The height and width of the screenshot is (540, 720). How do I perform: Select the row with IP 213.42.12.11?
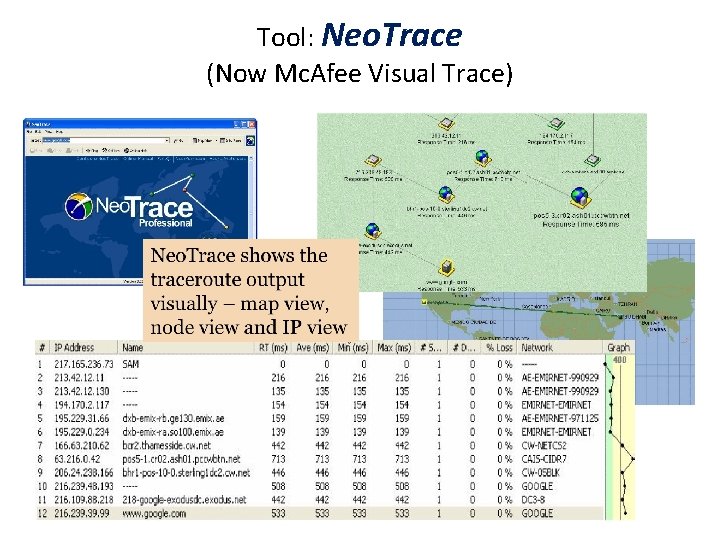(x=320, y=378)
